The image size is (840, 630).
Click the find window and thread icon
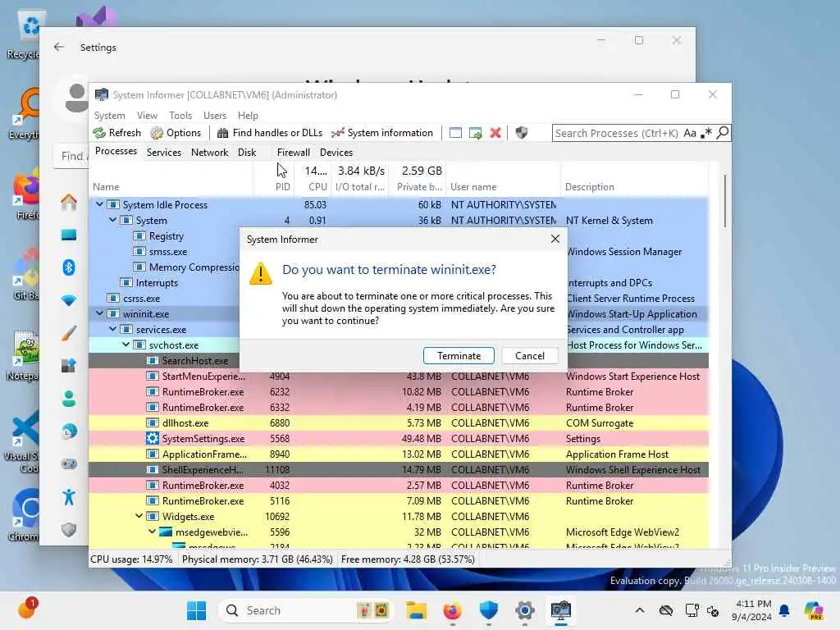[x=475, y=133]
